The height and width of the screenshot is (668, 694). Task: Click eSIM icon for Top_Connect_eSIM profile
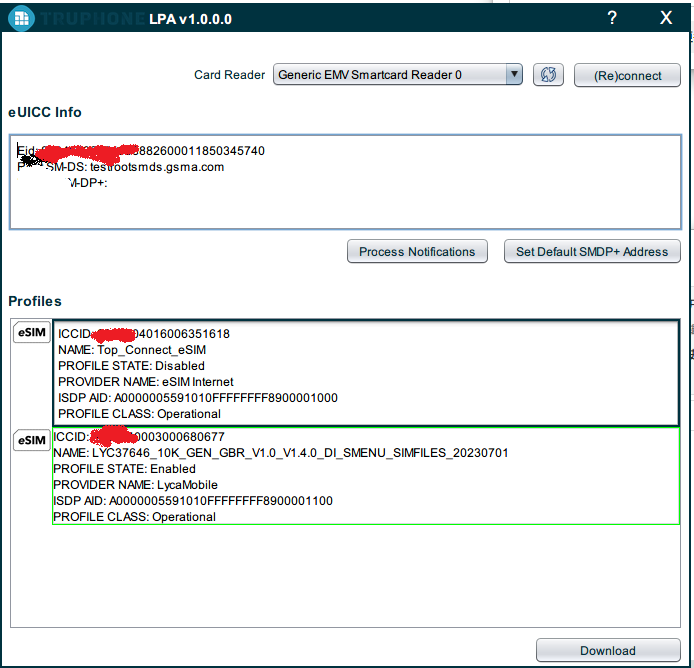click(x=32, y=332)
